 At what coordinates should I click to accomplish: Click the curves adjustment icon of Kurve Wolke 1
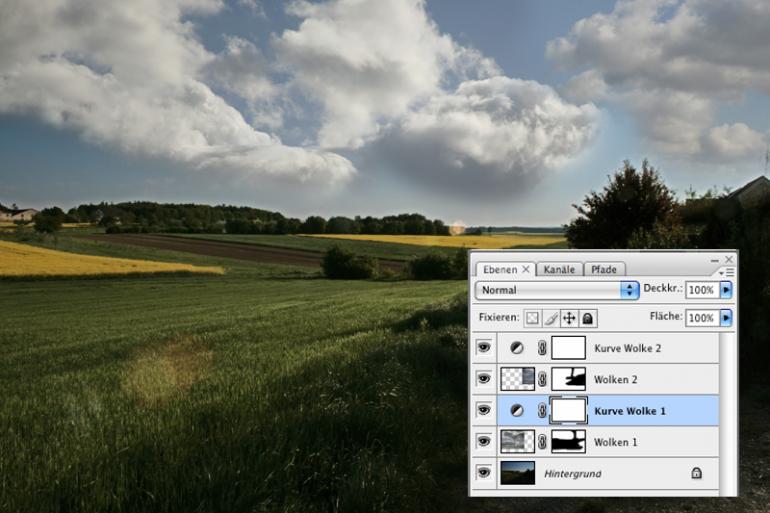coord(517,410)
